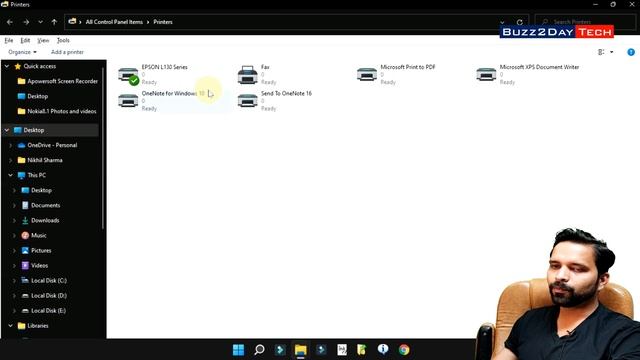Open the Organize dropdown
640x360 pixels.
pyautogui.click(x=22, y=52)
